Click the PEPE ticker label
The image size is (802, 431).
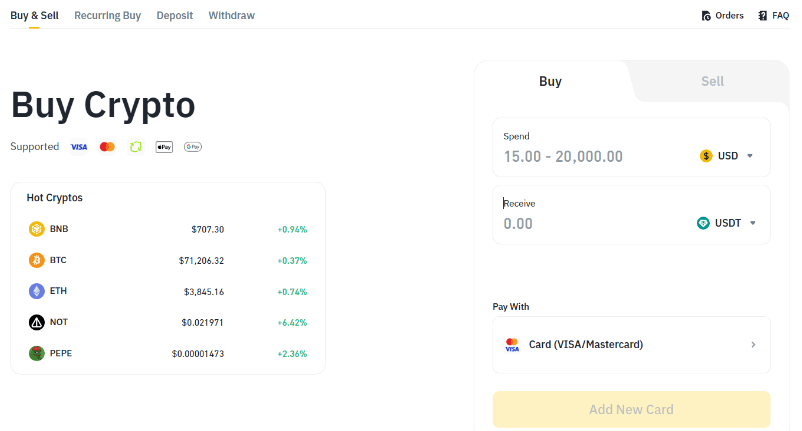coord(61,353)
